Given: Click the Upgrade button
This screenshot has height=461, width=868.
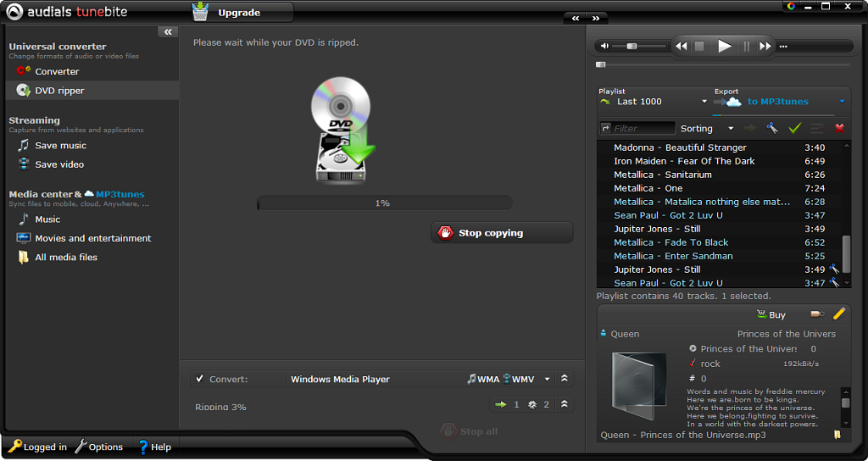Looking at the screenshot, I should (x=242, y=12).
